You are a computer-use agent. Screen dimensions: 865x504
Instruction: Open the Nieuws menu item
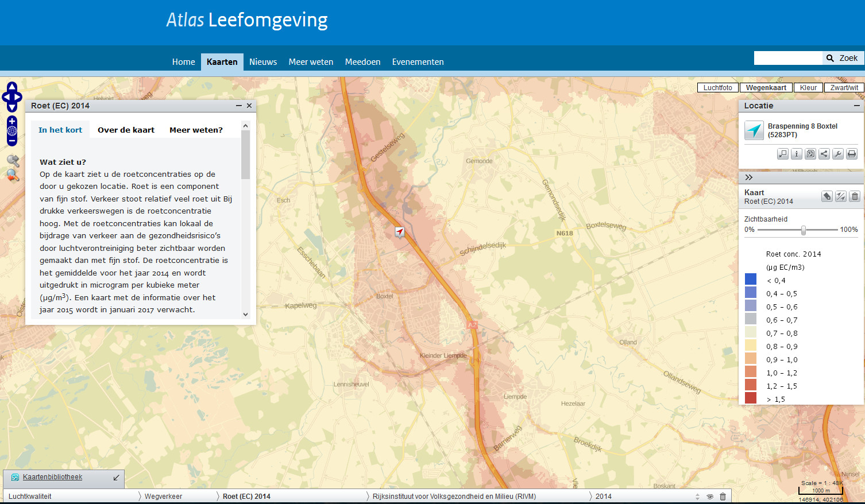263,62
